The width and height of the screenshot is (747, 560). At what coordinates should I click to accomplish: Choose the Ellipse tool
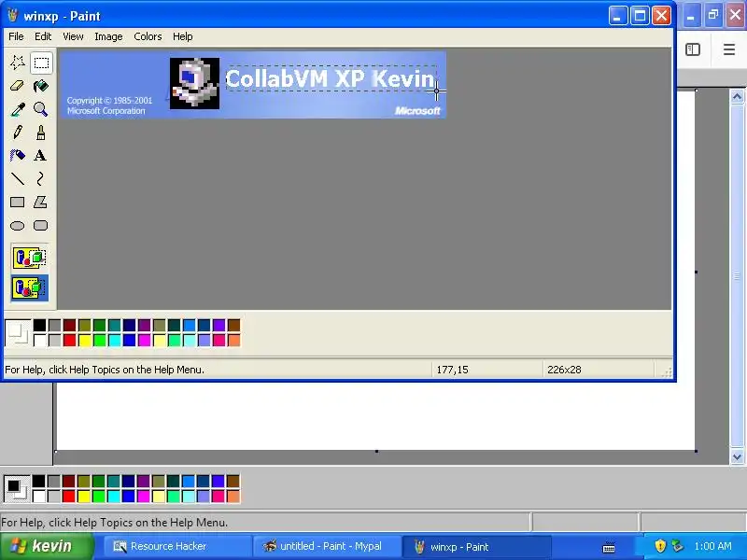18,225
